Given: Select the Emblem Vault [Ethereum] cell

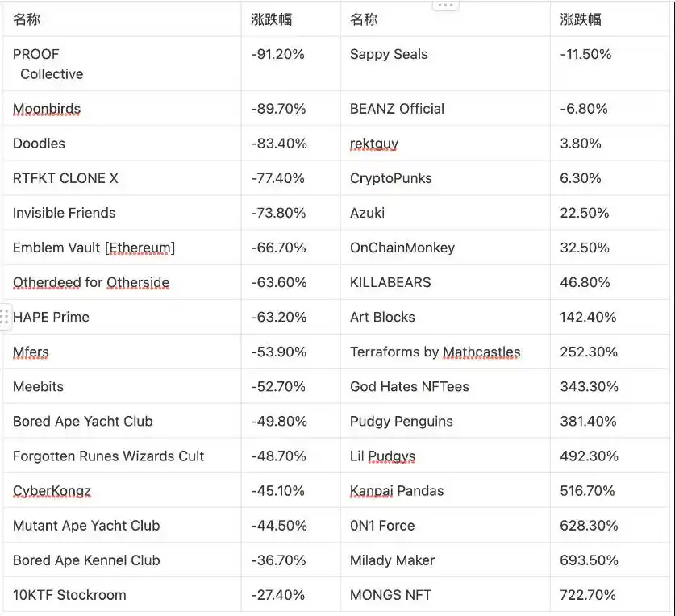Looking at the screenshot, I should pos(122,248).
